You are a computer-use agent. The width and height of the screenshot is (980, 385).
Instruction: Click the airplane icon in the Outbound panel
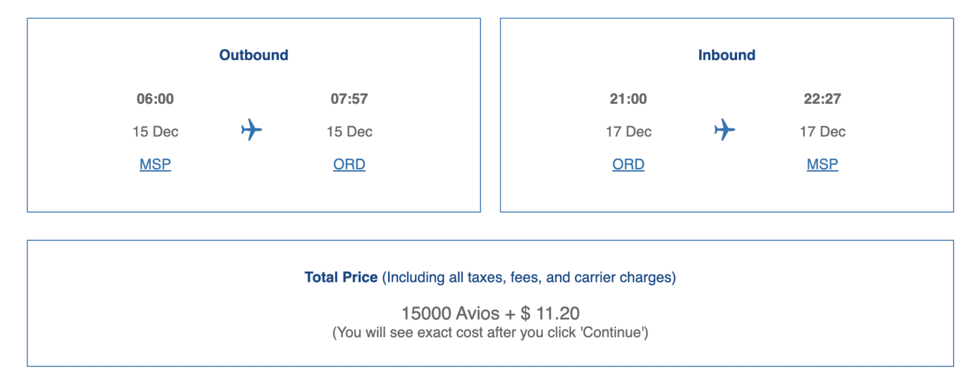pyautogui.click(x=252, y=130)
